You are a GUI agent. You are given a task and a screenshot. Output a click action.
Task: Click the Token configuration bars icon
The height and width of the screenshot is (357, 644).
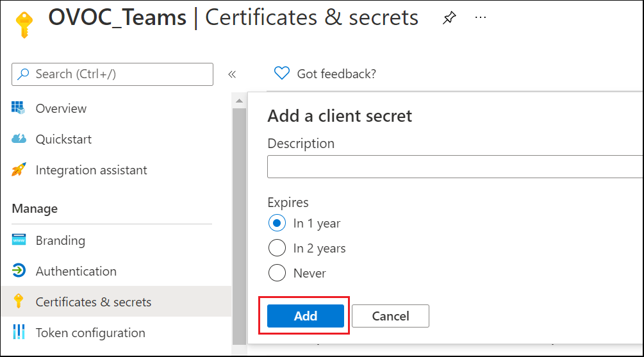19,333
